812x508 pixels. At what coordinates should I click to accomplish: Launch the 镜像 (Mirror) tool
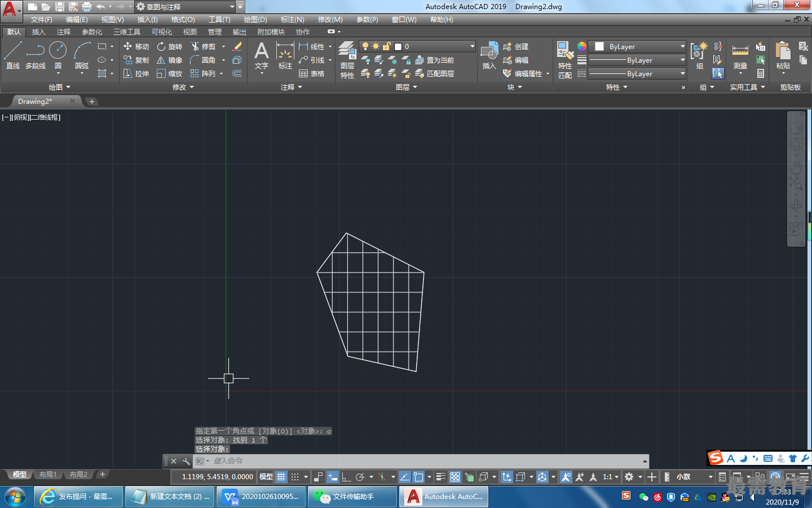170,60
